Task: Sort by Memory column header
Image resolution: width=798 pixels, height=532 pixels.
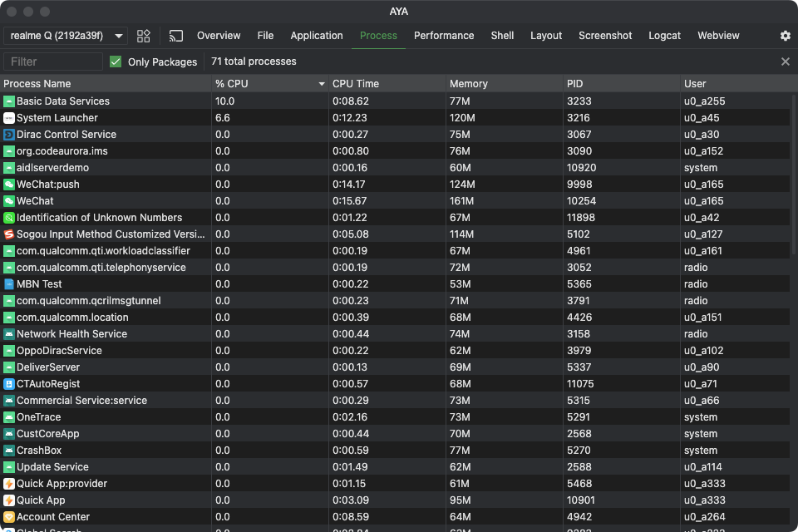Action: tap(505, 84)
